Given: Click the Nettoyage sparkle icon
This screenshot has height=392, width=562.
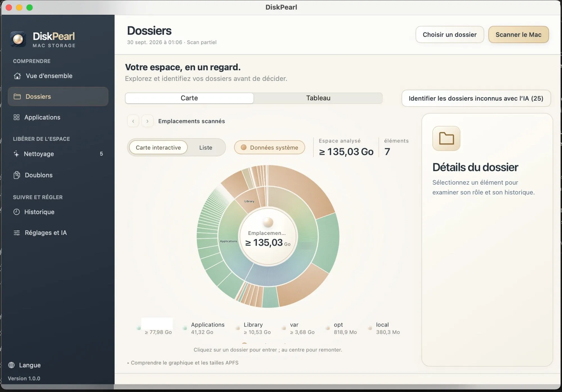Looking at the screenshot, I should coord(16,154).
